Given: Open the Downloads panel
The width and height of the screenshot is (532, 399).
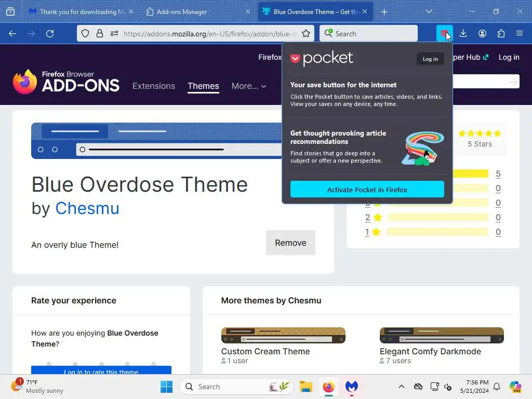Looking at the screenshot, I should tap(463, 34).
